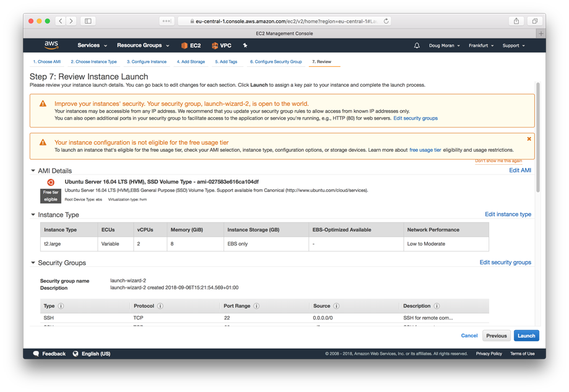The height and width of the screenshot is (392, 569).
Task: Open the Frankfurt region selector
Action: pos(481,45)
